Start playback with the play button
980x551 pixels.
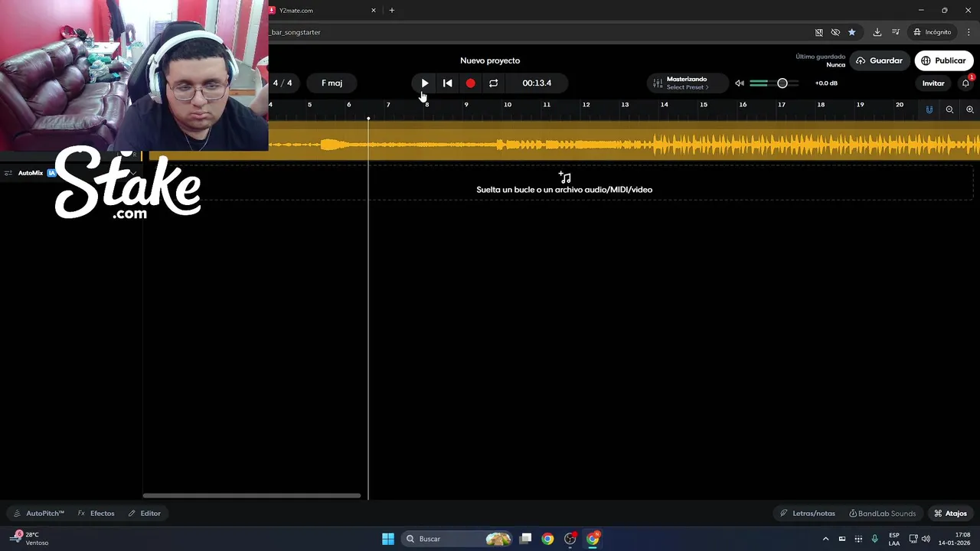[x=425, y=83]
